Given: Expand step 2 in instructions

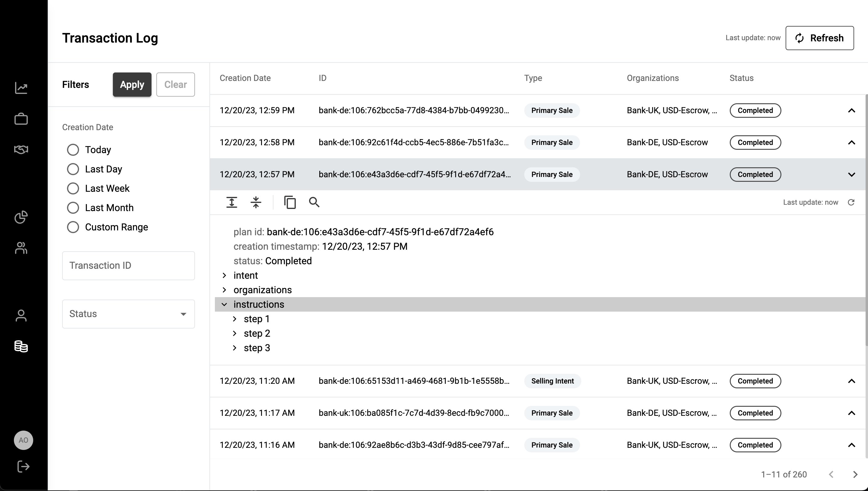Looking at the screenshot, I should coord(235,333).
